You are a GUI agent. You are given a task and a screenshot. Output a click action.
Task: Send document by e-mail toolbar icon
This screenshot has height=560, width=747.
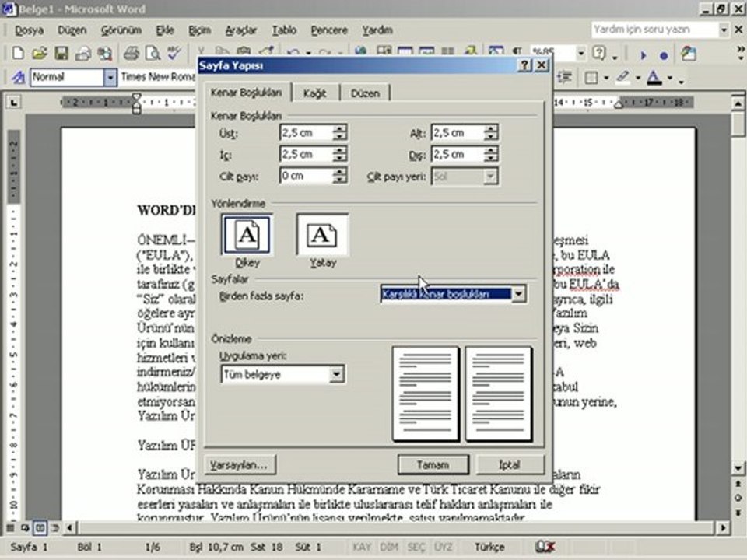click(83, 54)
